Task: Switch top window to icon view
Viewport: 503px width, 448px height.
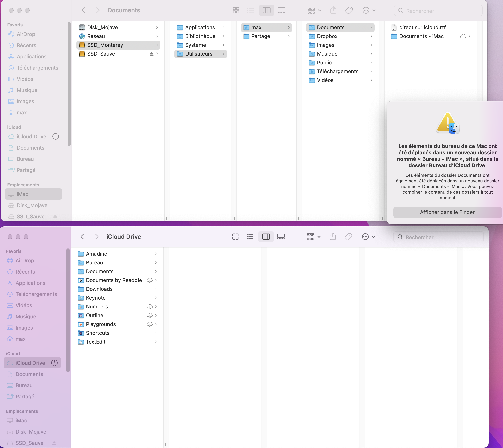Action: [236, 10]
